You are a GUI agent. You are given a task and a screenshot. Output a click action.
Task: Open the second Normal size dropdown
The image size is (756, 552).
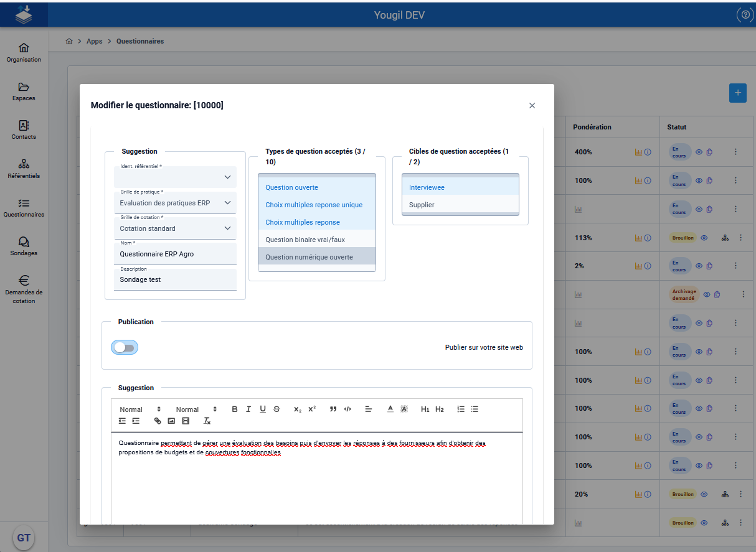[x=196, y=409]
